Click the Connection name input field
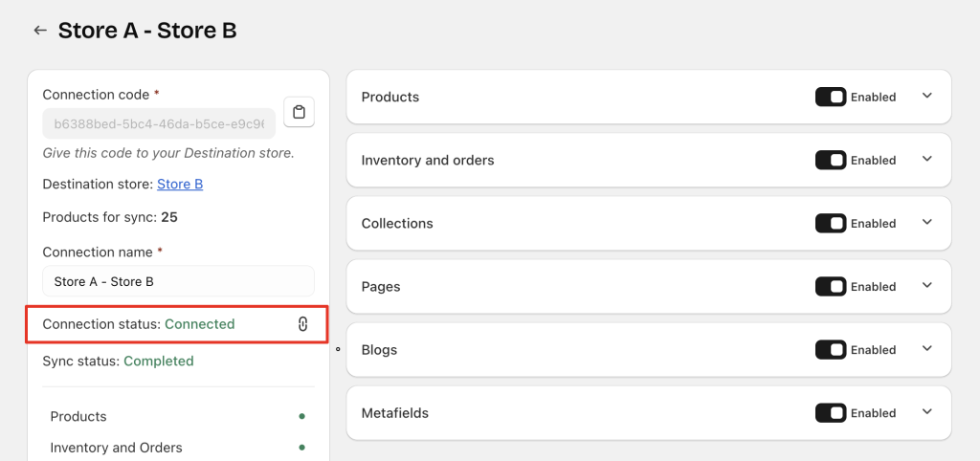This screenshot has height=461, width=980. click(x=178, y=281)
